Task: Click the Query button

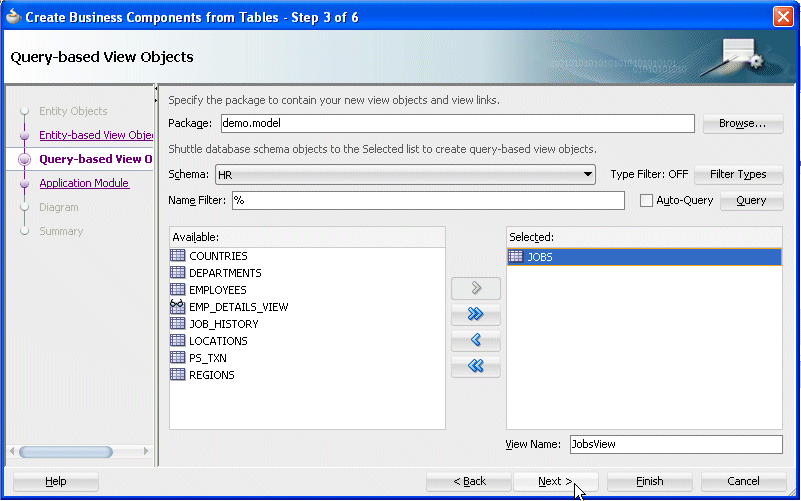Action: pos(751,200)
